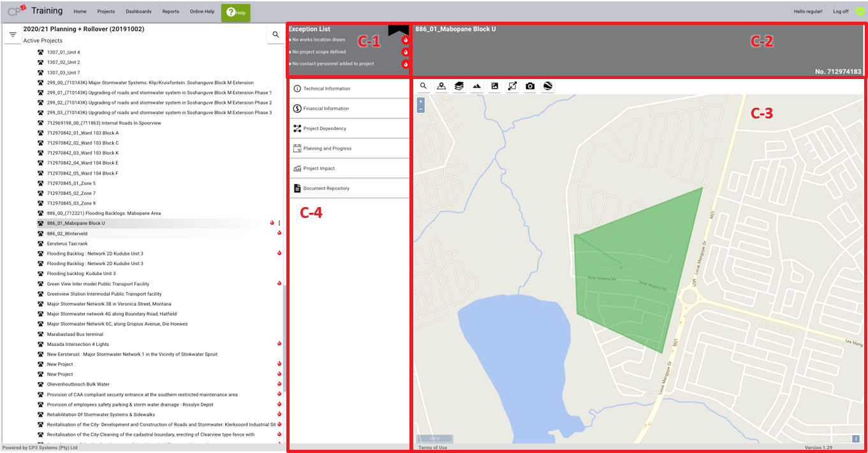Click the project list search icon

point(276,34)
